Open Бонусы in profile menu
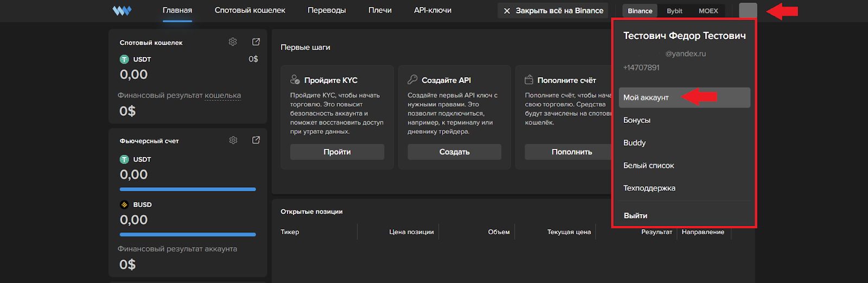Screen dimensions: 868x283 tap(637, 120)
